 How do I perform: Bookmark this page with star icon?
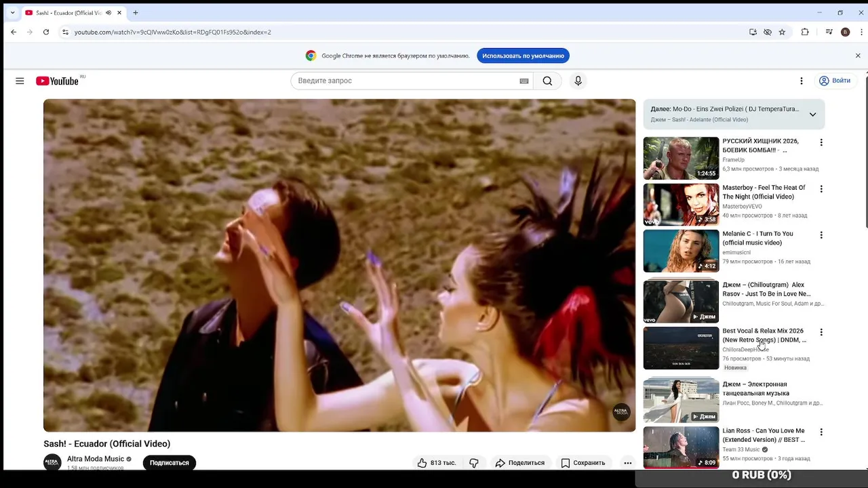pyautogui.click(x=782, y=32)
